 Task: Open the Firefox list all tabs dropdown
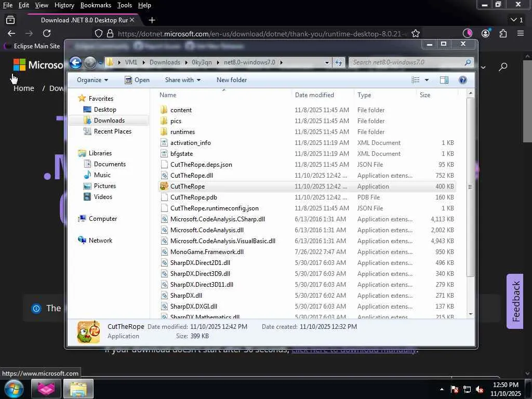coord(517,20)
